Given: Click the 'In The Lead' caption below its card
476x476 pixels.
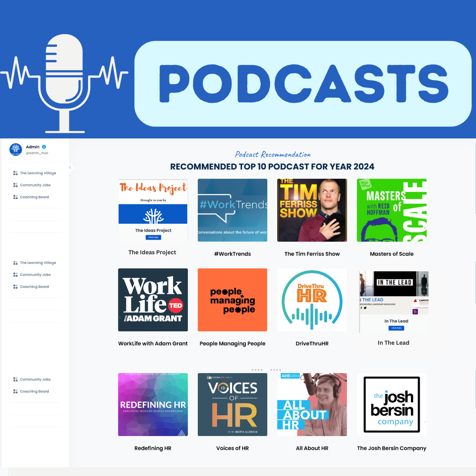Looking at the screenshot, I should click(x=393, y=343).
